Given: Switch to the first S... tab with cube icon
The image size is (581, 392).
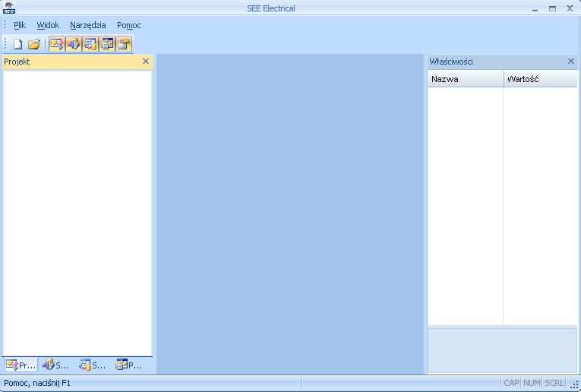Looking at the screenshot, I should click(x=56, y=365).
